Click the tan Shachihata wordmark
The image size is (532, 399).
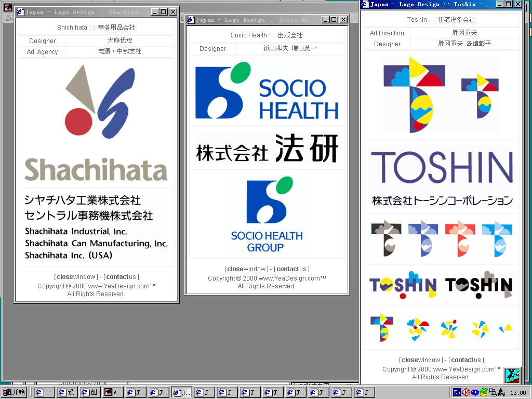[96, 169]
